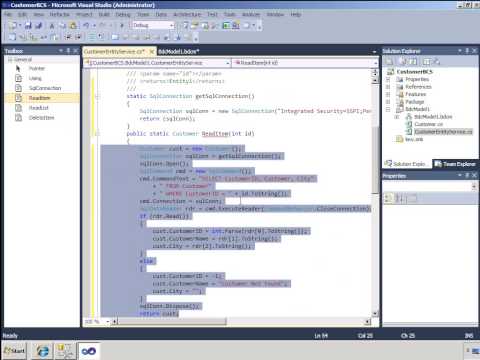Click Show All Files icon in Solution Explorer

click(x=403, y=61)
